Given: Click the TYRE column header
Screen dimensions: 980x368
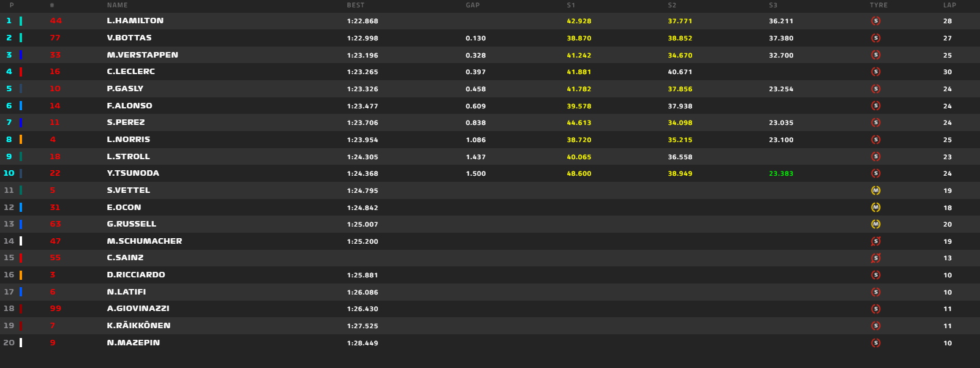Looking at the screenshot, I should coord(879,5).
